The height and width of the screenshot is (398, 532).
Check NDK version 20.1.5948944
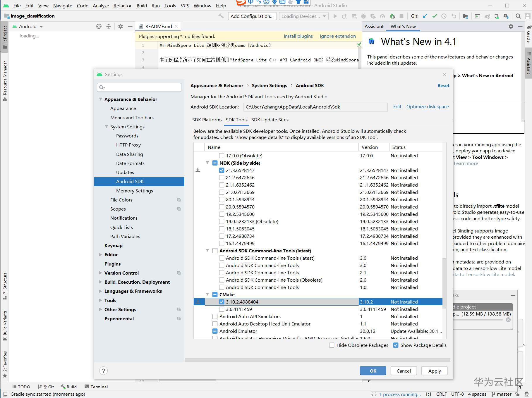[222, 199]
